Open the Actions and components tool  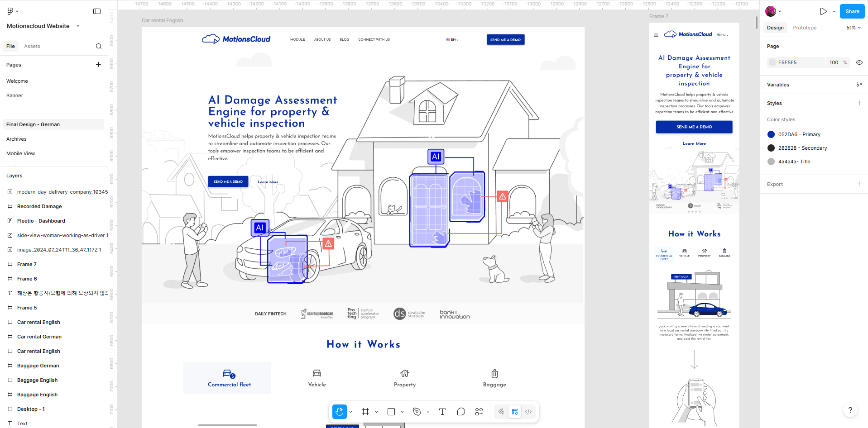(479, 412)
